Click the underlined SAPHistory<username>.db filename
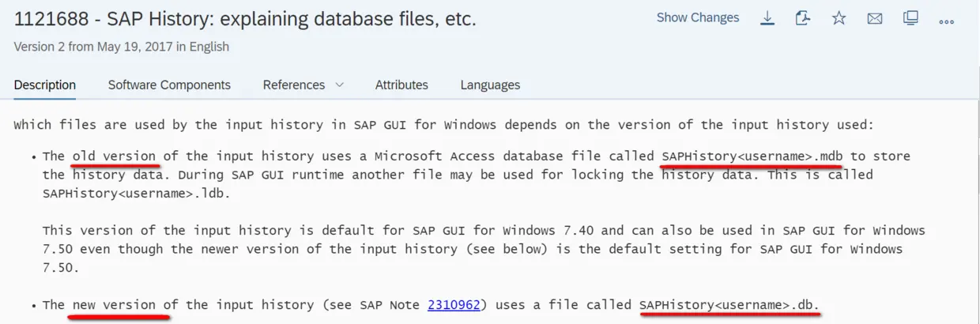Viewport: 980px width, 324px height. point(729,304)
